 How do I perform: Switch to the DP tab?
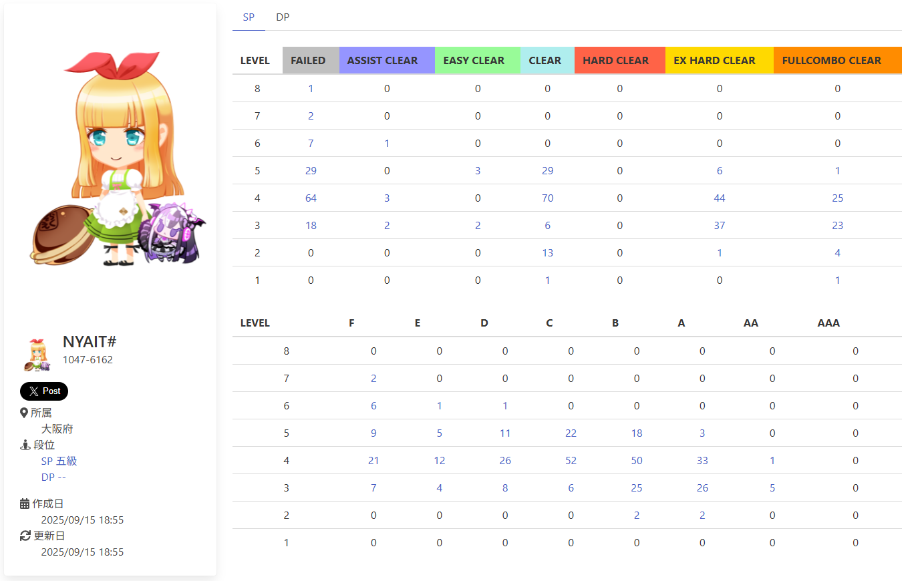(x=283, y=17)
